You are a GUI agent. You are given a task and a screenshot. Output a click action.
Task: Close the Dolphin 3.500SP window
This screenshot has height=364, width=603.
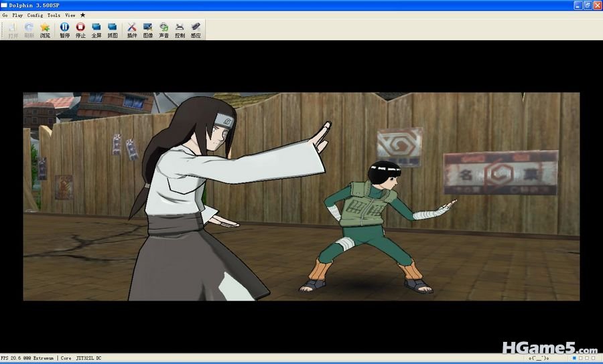tap(597, 5)
